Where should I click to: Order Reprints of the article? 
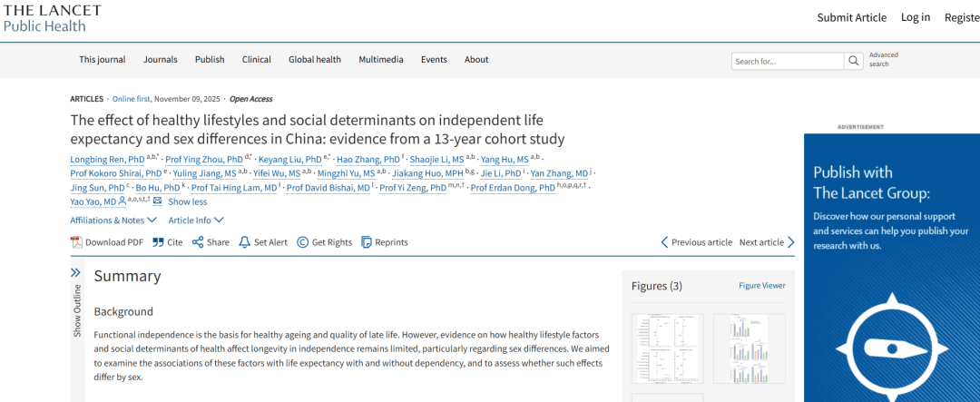385,242
